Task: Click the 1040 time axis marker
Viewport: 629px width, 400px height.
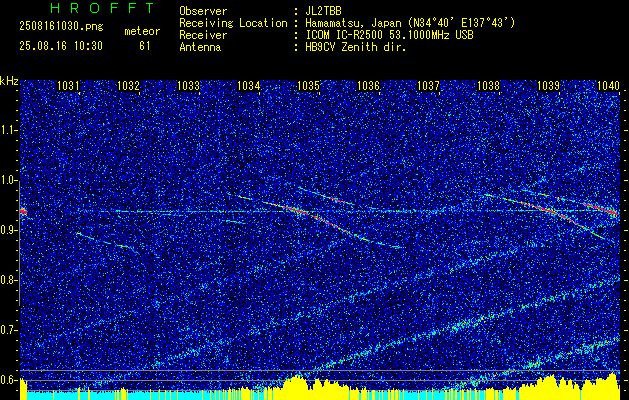Action: click(609, 85)
